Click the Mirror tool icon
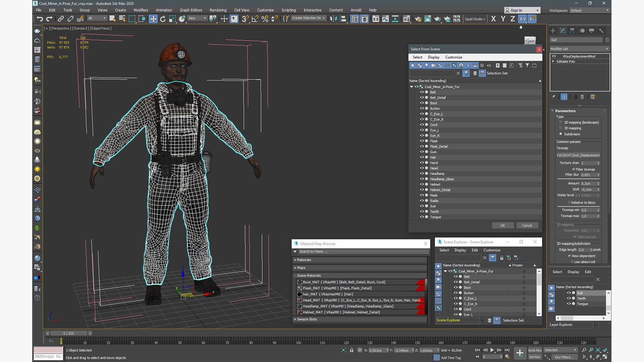 coord(333,19)
